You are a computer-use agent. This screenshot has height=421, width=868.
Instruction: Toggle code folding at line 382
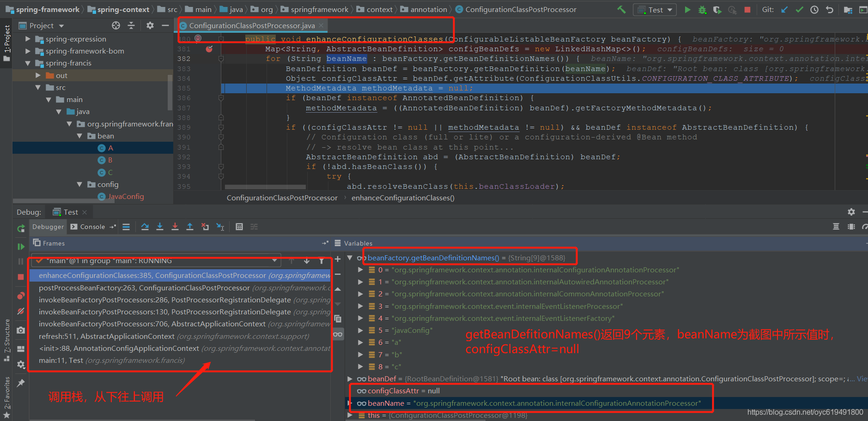point(221,59)
